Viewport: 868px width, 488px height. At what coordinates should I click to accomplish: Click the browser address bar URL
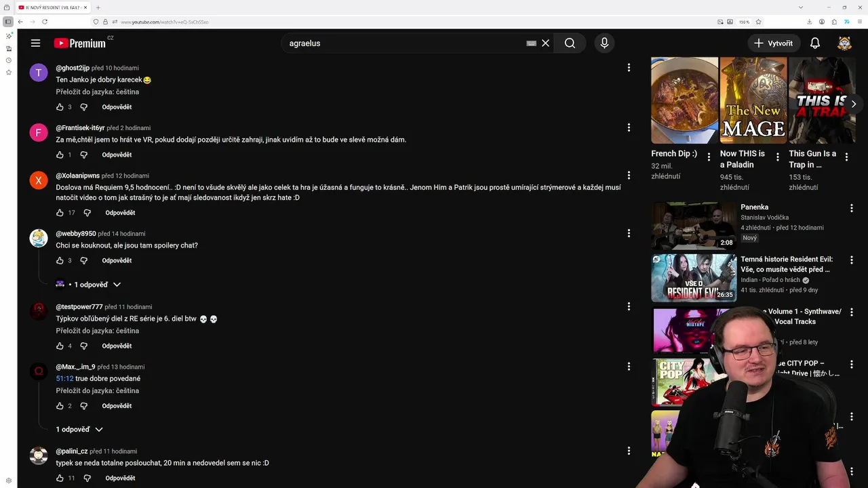pyautogui.click(x=165, y=22)
